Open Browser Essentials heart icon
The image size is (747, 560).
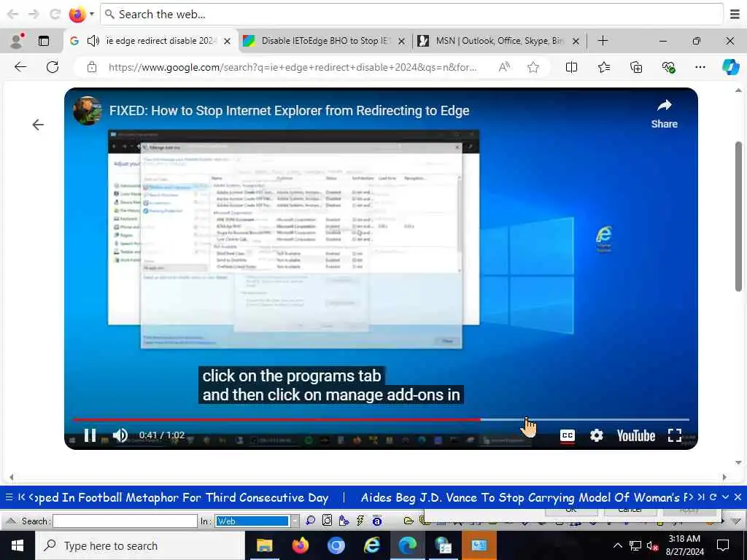pos(668,67)
